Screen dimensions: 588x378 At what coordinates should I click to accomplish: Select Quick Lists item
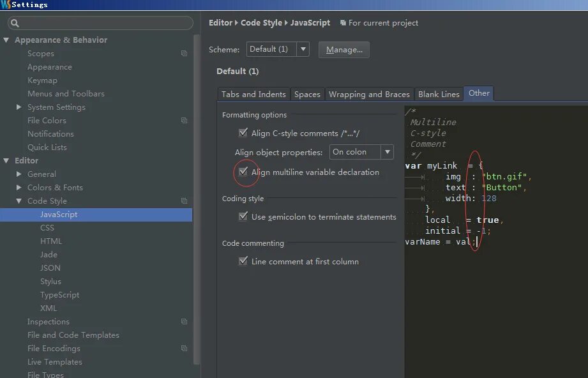pos(47,147)
